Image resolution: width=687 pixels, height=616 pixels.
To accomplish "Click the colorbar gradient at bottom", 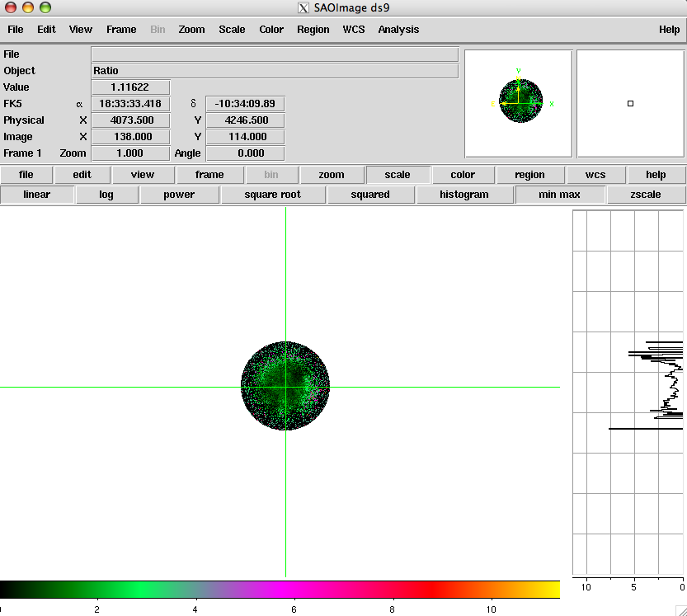I will pyautogui.click(x=280, y=589).
